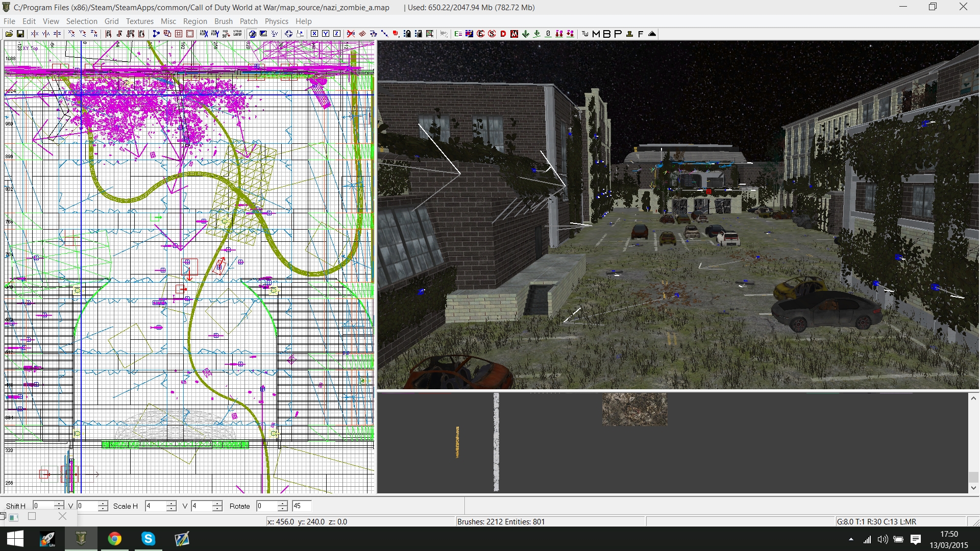
Task: Open the Edit menu
Action: pyautogui.click(x=29, y=21)
